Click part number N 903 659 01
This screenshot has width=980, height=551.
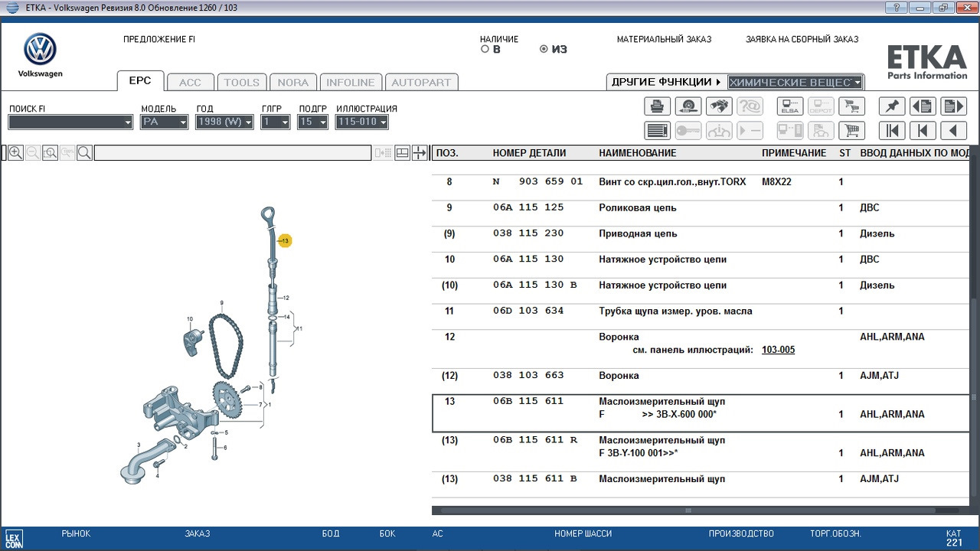pyautogui.click(x=537, y=182)
